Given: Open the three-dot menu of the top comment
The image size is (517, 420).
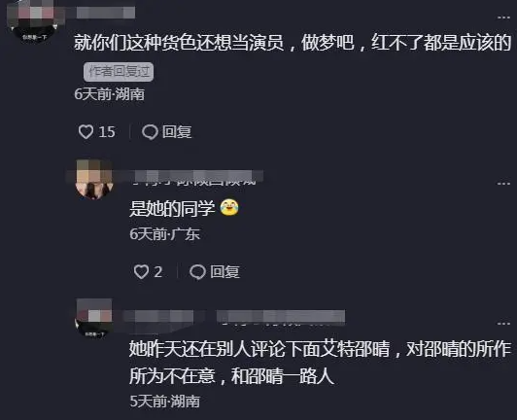Looking at the screenshot, I should [503, 17].
